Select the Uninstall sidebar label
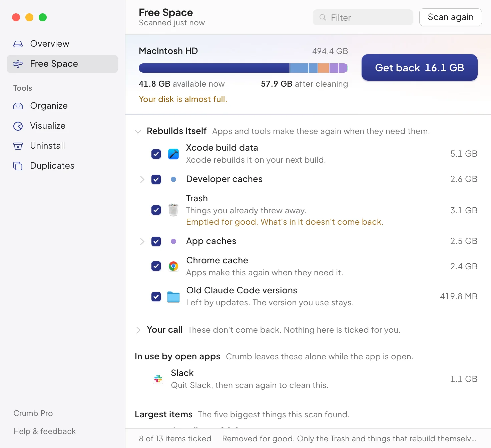Image resolution: width=491 pixels, height=448 pixels. (47, 146)
